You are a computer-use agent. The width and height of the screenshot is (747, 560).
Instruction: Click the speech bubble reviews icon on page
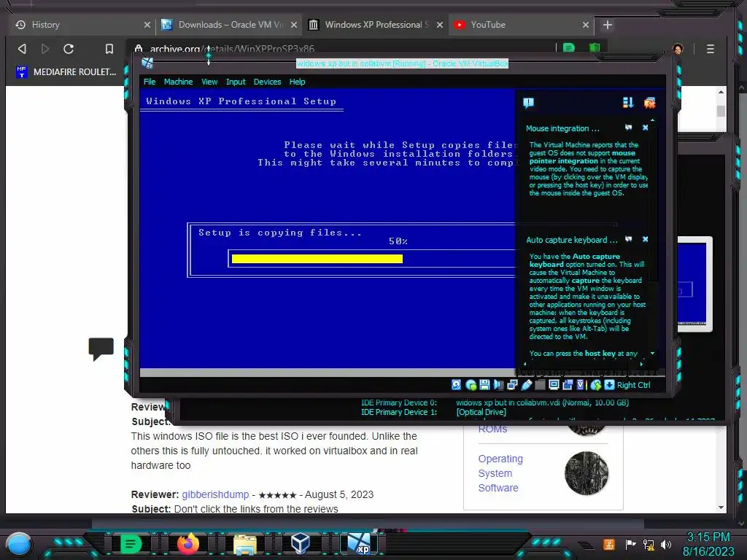(x=101, y=349)
